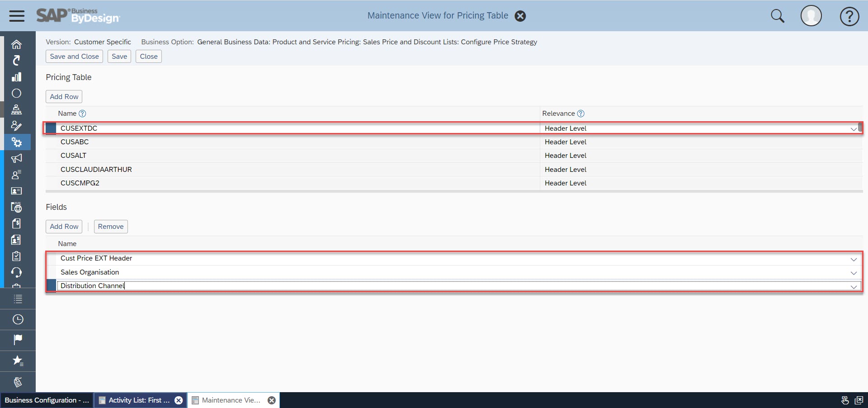Viewport: 868px width, 408px height.
Task: Click the SAP Business ByDesign logo
Action: click(x=78, y=16)
